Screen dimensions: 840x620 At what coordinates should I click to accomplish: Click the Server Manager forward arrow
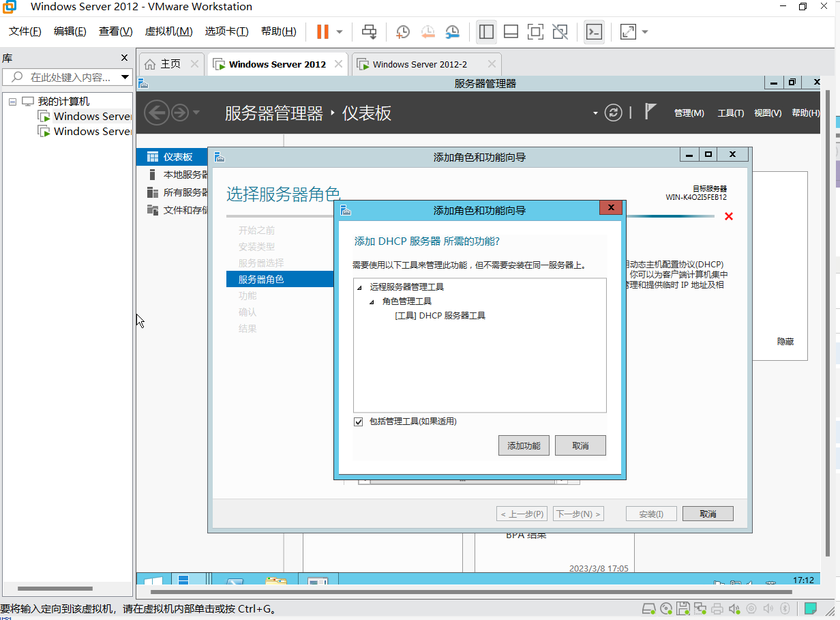pos(180,113)
